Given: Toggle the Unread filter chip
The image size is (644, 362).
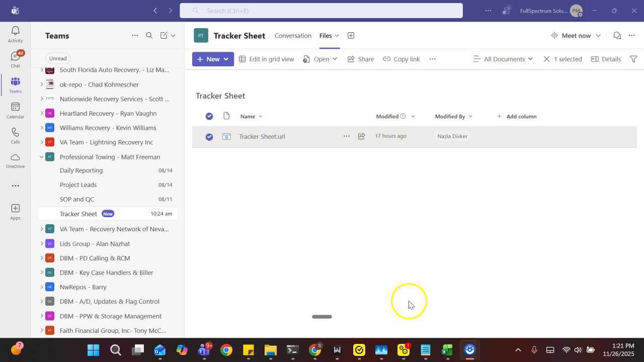Looking at the screenshot, I should tap(58, 58).
